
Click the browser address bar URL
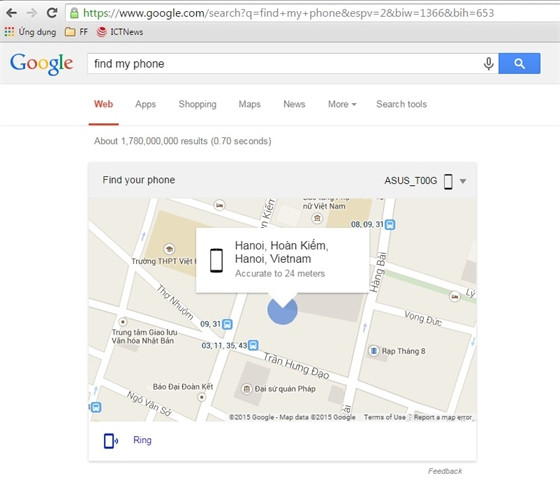pos(289,13)
